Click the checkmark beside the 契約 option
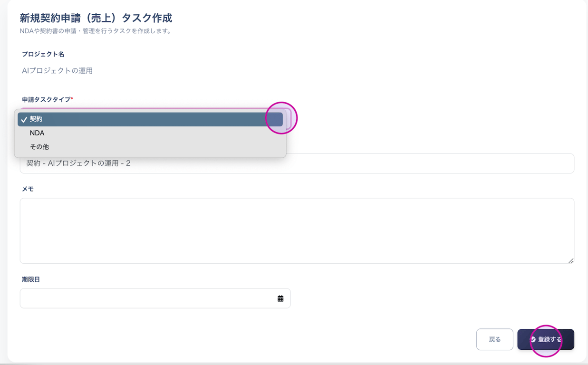Viewport: 588px width, 365px height. 24,119
